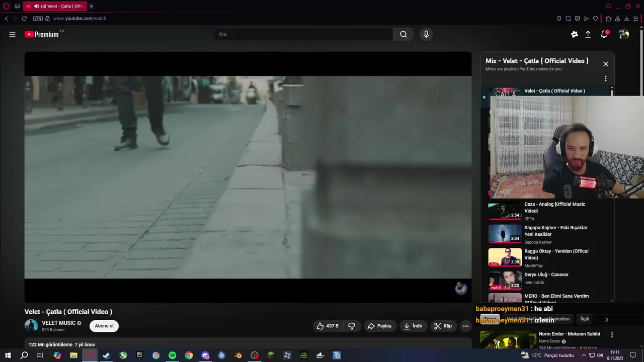Open a new browser tab
This screenshot has width=644, height=362.
pyautogui.click(x=91, y=6)
